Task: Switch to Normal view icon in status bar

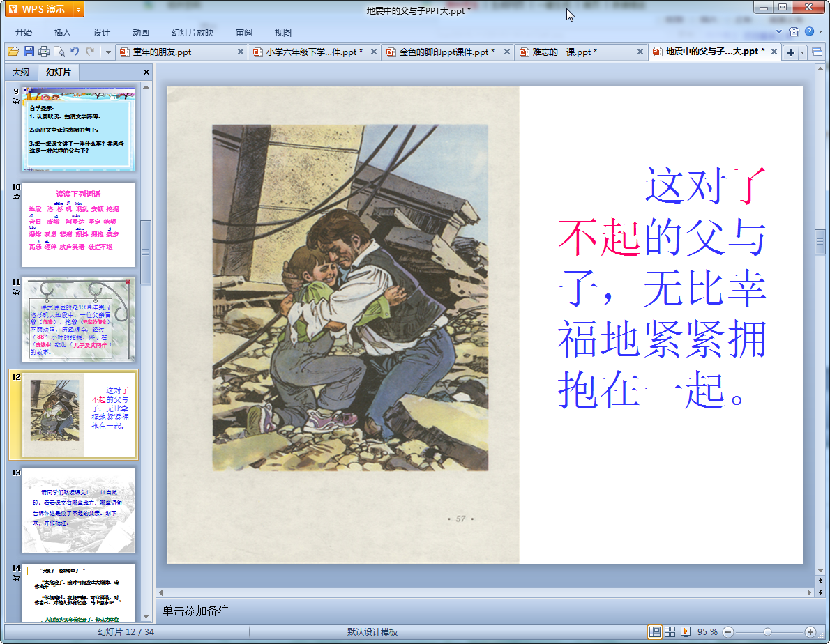Action: point(655,632)
